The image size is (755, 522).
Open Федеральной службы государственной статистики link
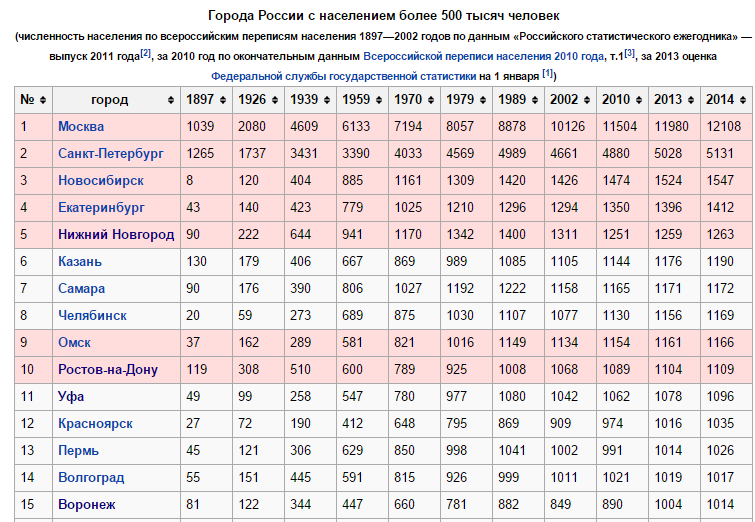point(343,76)
